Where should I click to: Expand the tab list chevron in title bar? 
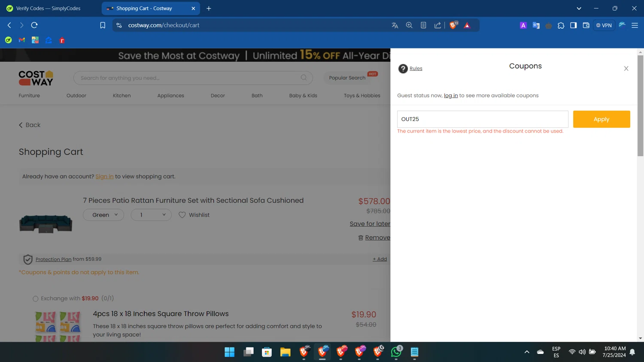click(x=579, y=8)
